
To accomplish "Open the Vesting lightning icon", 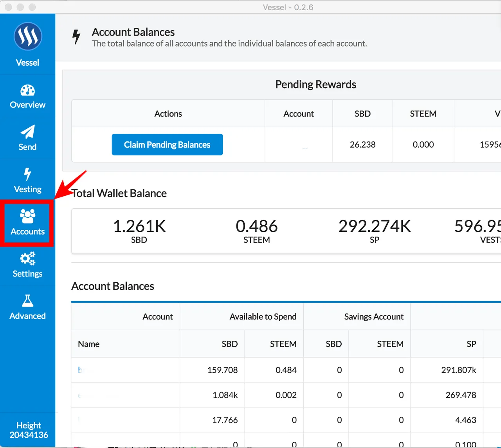I will [27, 174].
